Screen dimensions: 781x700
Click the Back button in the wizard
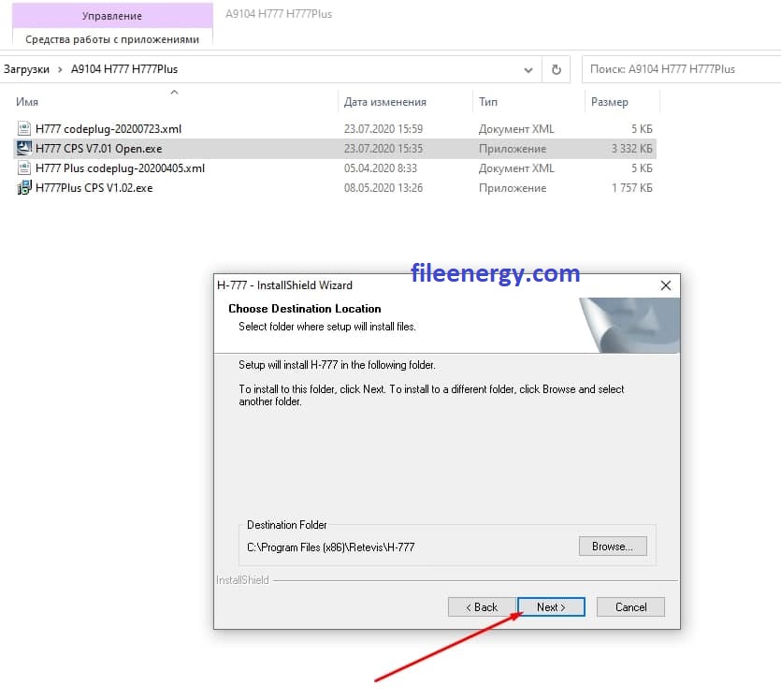coord(482,606)
